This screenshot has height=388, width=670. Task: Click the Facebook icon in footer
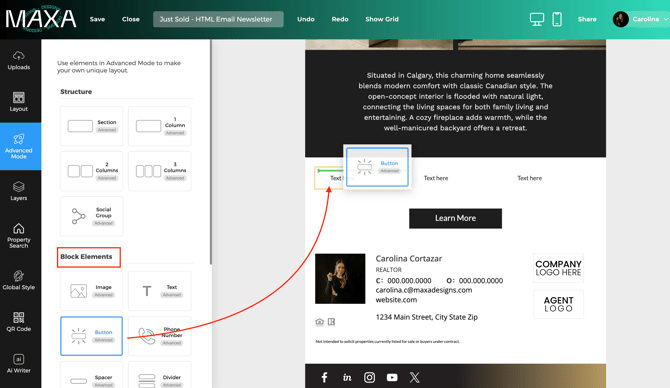point(324,377)
